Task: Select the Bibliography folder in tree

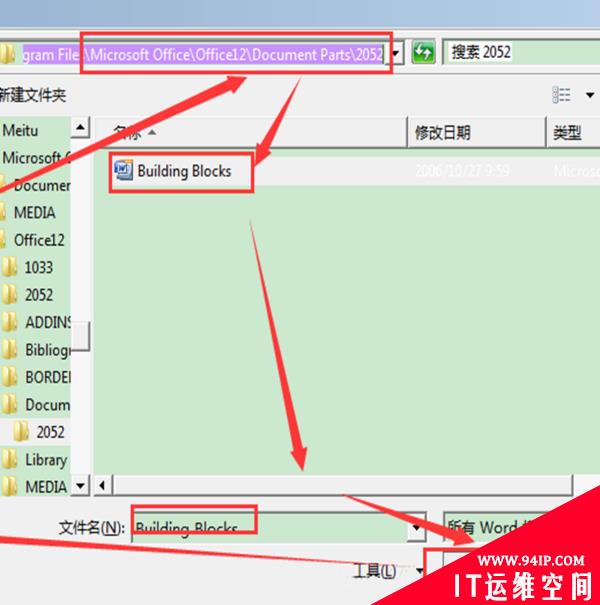Action: [48, 350]
